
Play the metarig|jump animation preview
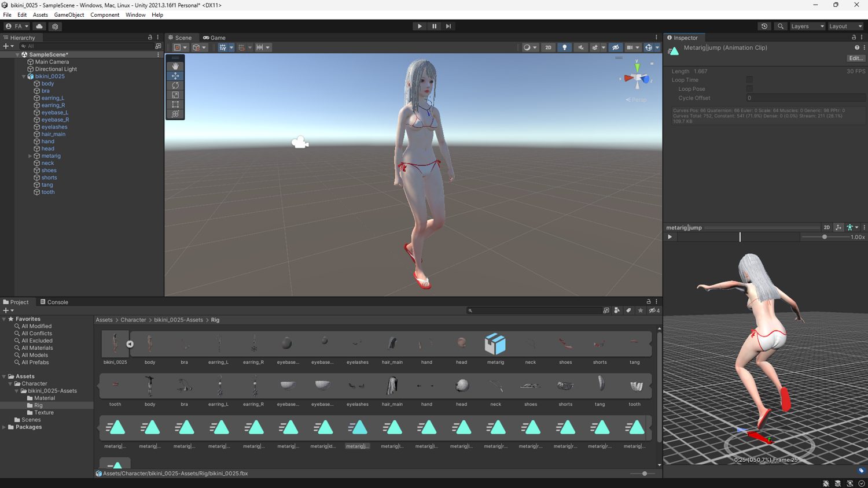pos(670,237)
